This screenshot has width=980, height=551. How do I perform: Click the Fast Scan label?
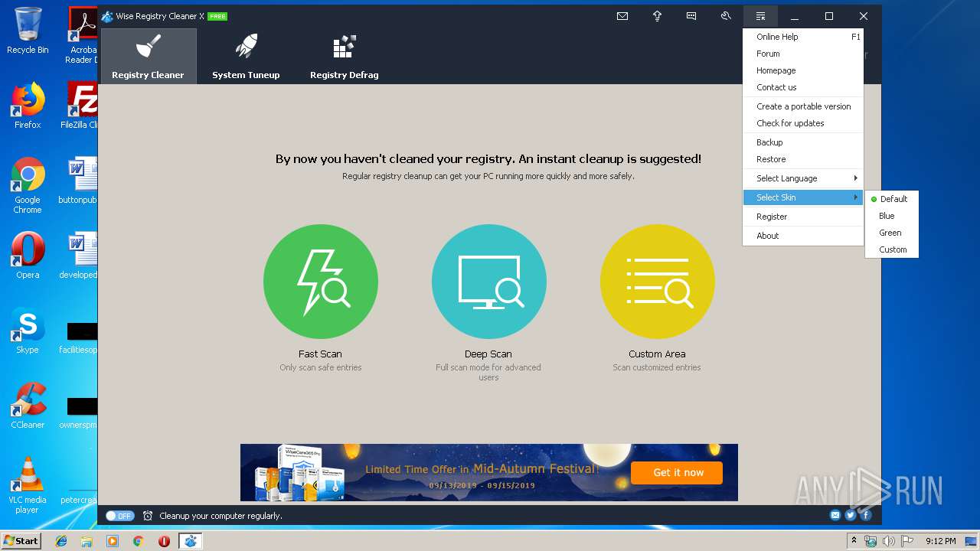pyautogui.click(x=320, y=354)
